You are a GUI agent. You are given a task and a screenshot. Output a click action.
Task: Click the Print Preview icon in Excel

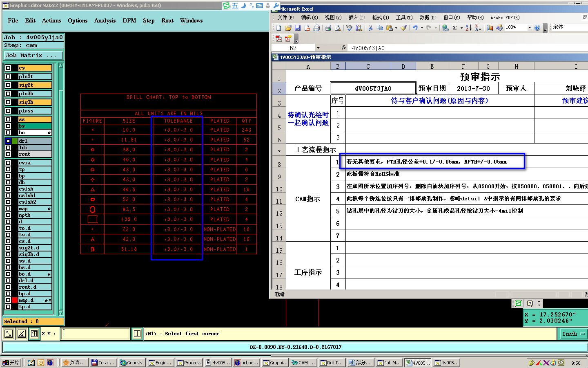pyautogui.click(x=338, y=28)
